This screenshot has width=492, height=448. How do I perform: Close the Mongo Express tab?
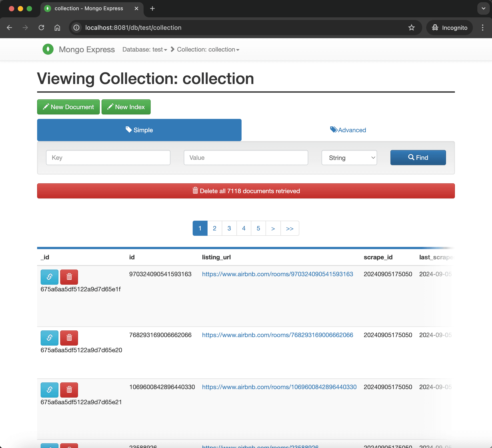[x=136, y=8]
